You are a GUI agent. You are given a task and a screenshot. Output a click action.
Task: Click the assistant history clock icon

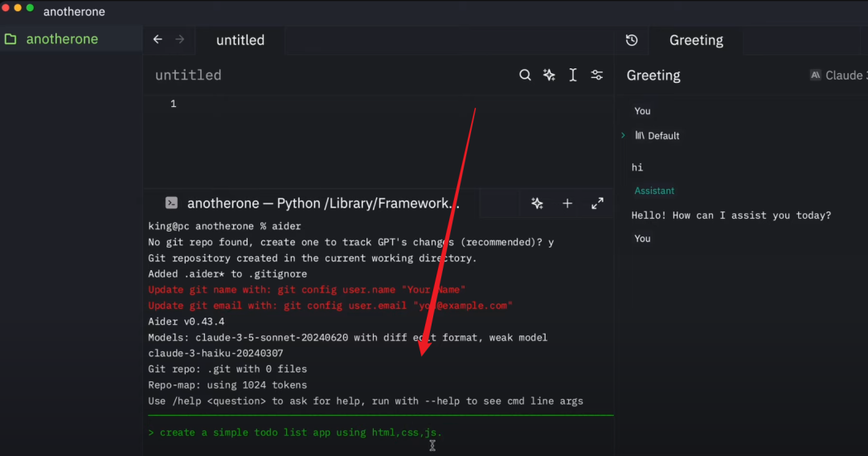(632, 40)
